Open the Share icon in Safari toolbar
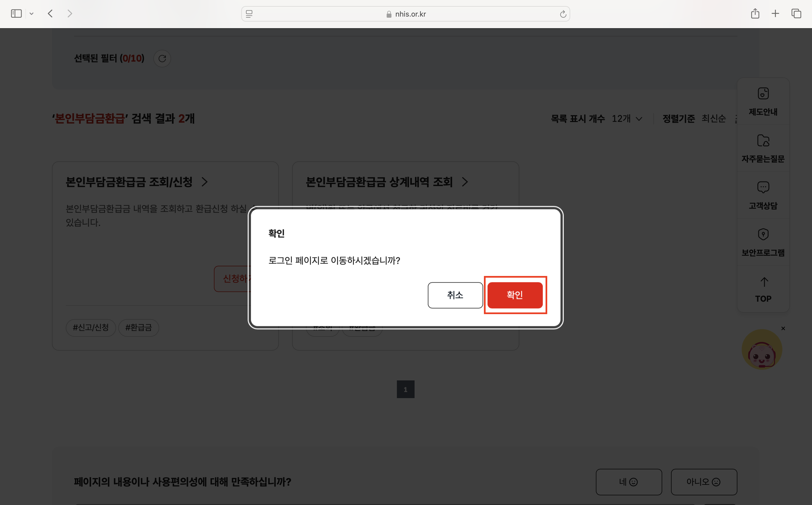The image size is (812, 505). [x=755, y=14]
